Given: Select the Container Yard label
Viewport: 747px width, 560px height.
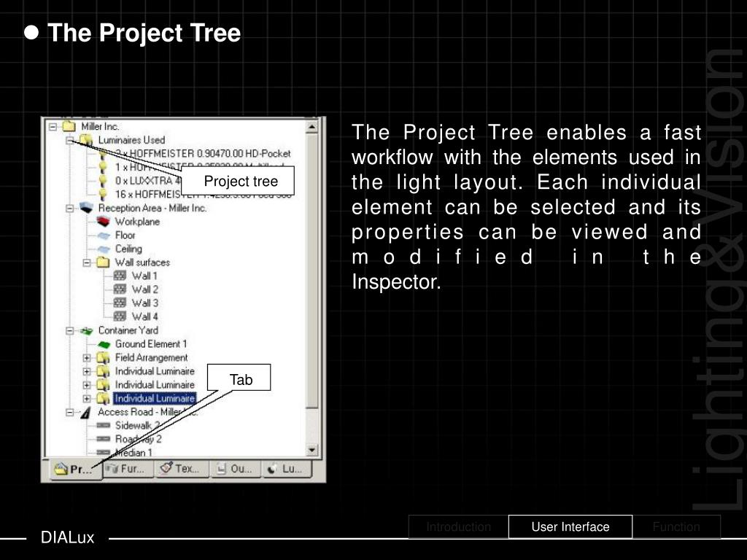Looking at the screenshot, I should point(128,330).
